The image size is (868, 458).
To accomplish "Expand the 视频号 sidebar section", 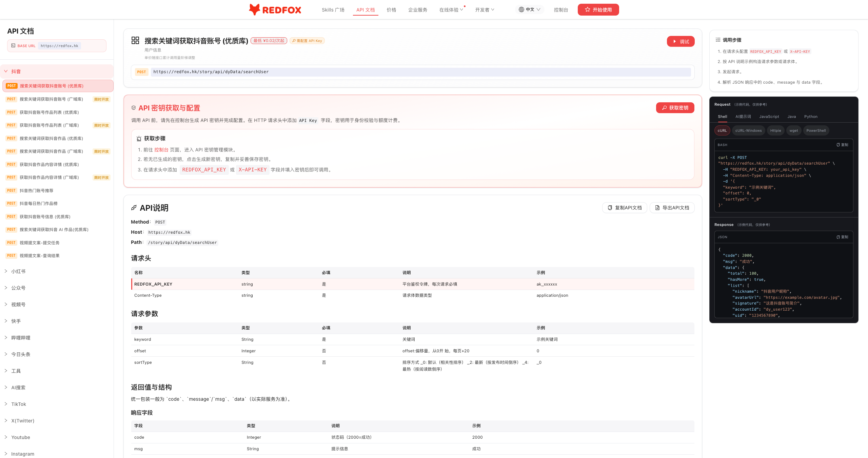I will pos(57,305).
